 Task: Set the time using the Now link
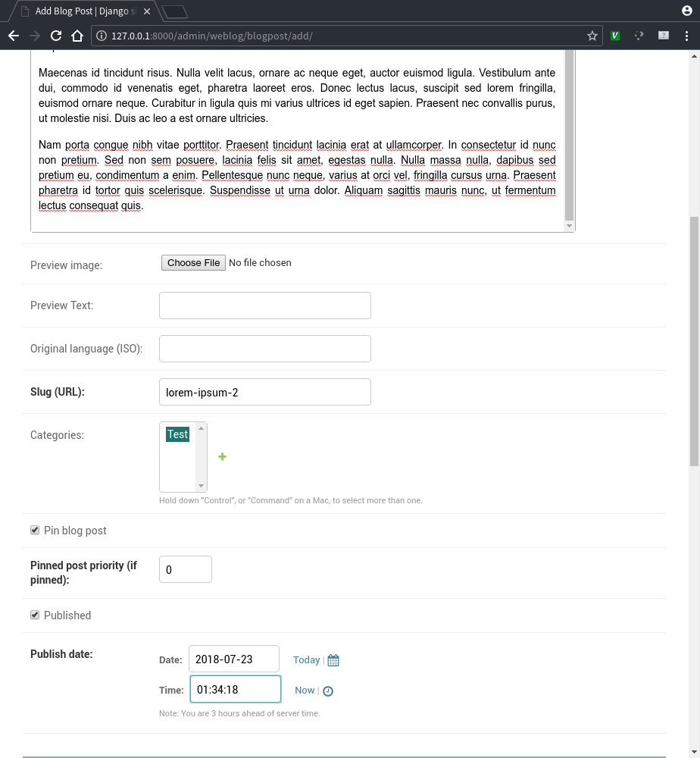[305, 690]
